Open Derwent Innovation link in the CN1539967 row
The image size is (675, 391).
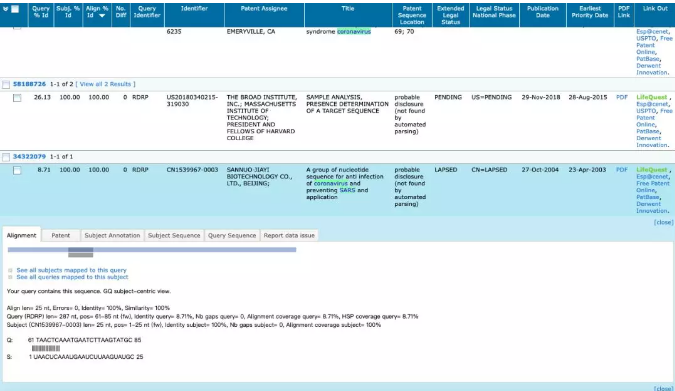click(x=652, y=208)
